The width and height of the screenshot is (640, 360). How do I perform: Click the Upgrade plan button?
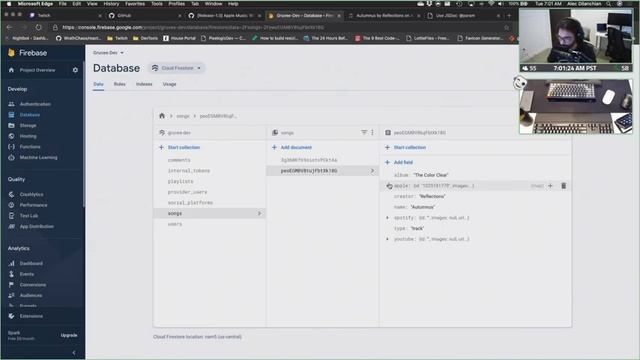click(69, 335)
